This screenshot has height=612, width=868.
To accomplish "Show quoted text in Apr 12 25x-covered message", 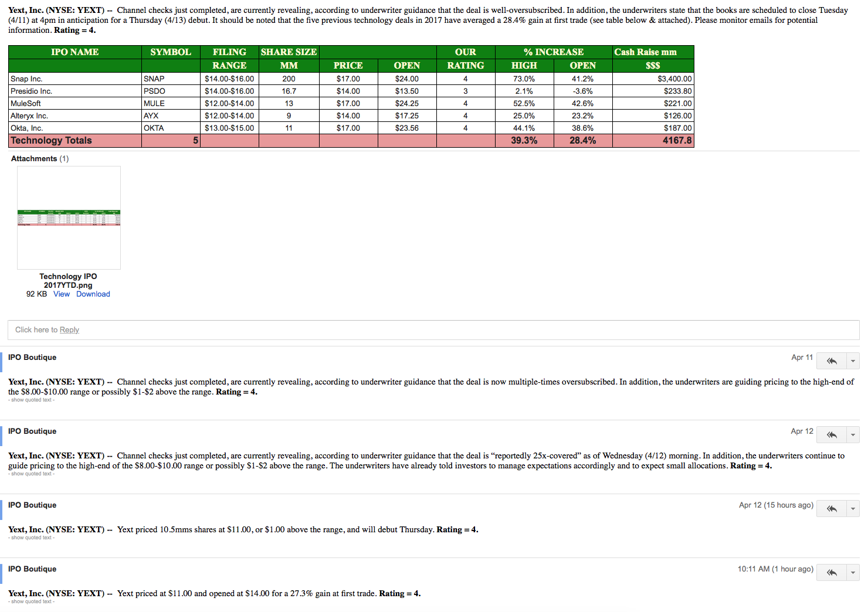I will pos(32,474).
